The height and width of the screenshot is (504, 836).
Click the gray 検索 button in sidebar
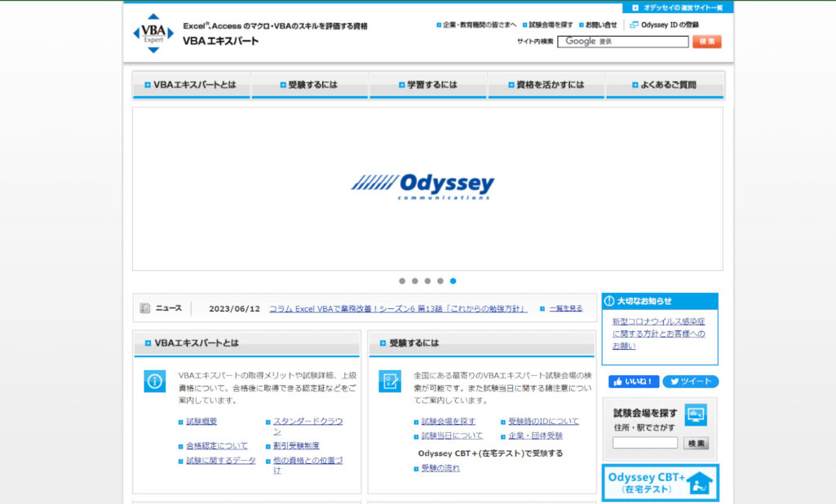click(696, 443)
